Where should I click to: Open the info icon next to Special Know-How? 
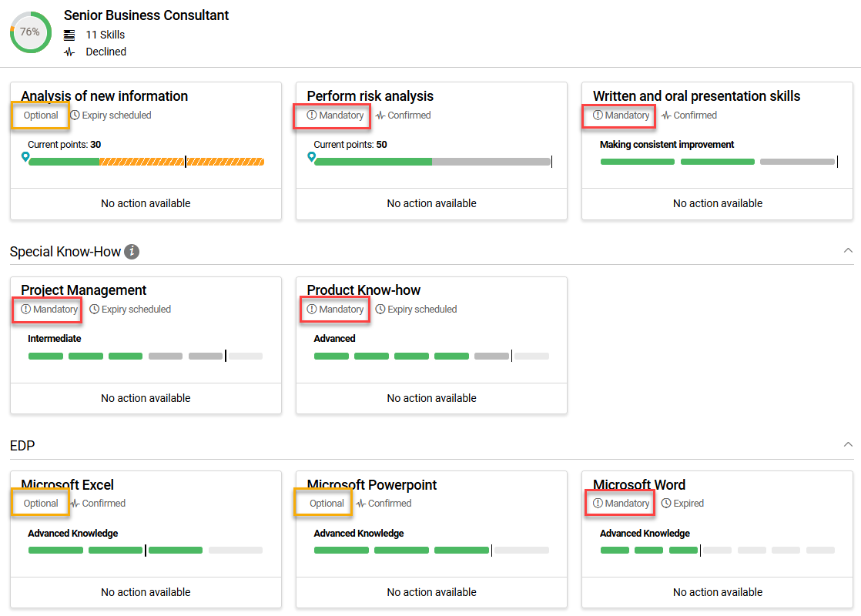(132, 252)
